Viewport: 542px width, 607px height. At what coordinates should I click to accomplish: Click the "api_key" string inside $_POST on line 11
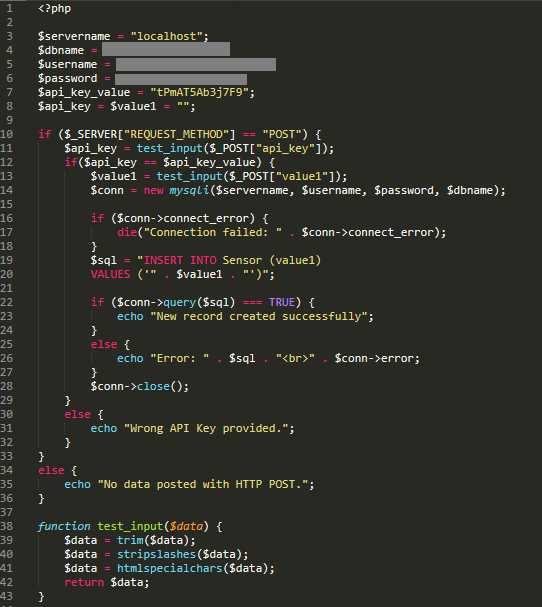click(x=288, y=148)
